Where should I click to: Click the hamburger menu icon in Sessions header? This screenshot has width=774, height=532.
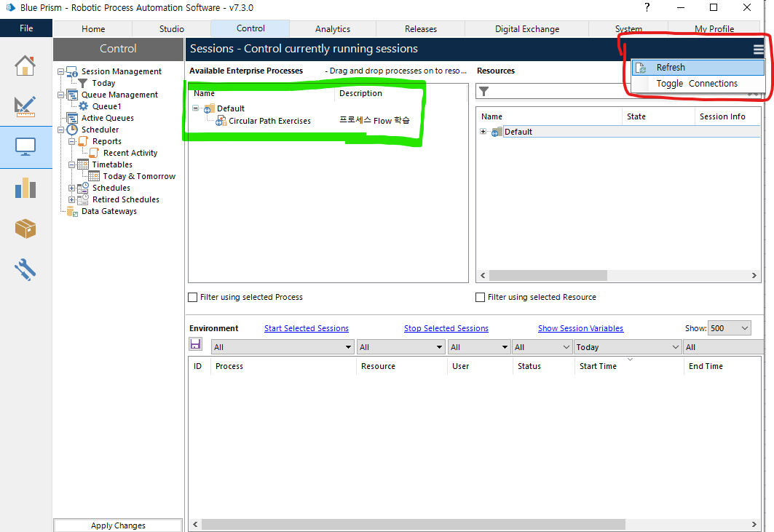pyautogui.click(x=758, y=49)
